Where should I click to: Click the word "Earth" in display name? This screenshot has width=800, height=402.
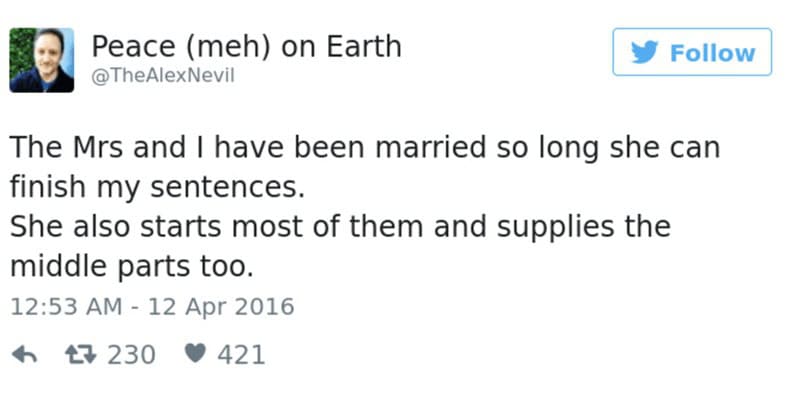(361, 46)
